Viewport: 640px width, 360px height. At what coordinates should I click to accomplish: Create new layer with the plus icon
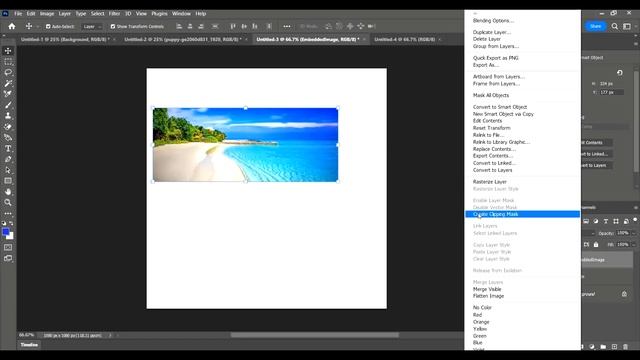click(614, 347)
